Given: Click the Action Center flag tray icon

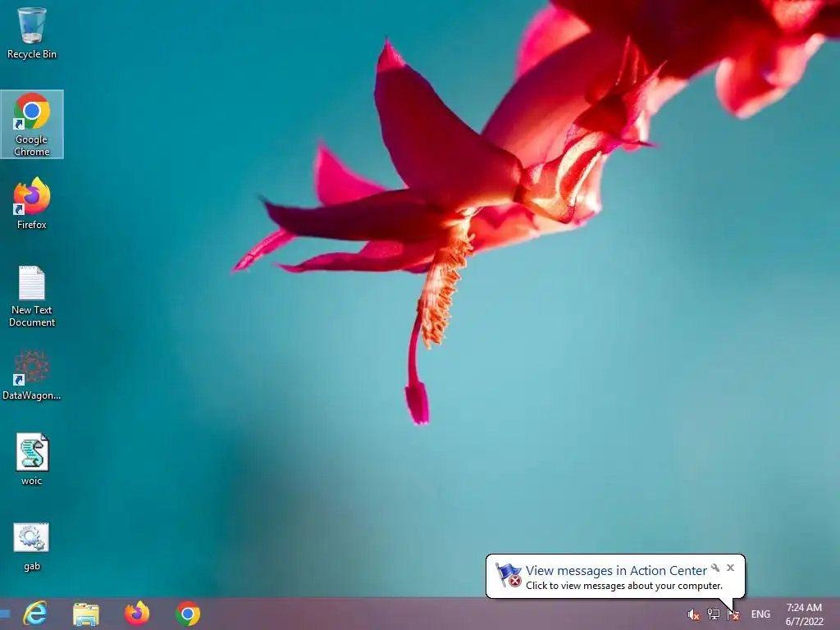Looking at the screenshot, I should point(733,614).
